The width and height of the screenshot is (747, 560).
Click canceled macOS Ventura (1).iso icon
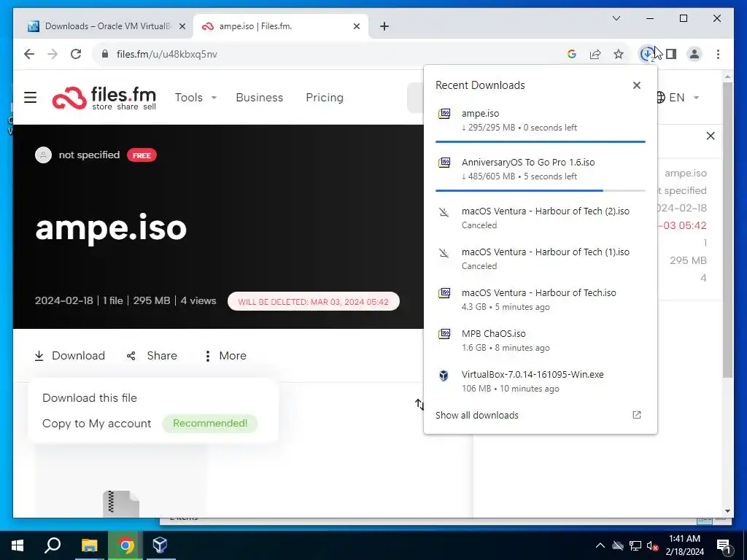(x=444, y=253)
